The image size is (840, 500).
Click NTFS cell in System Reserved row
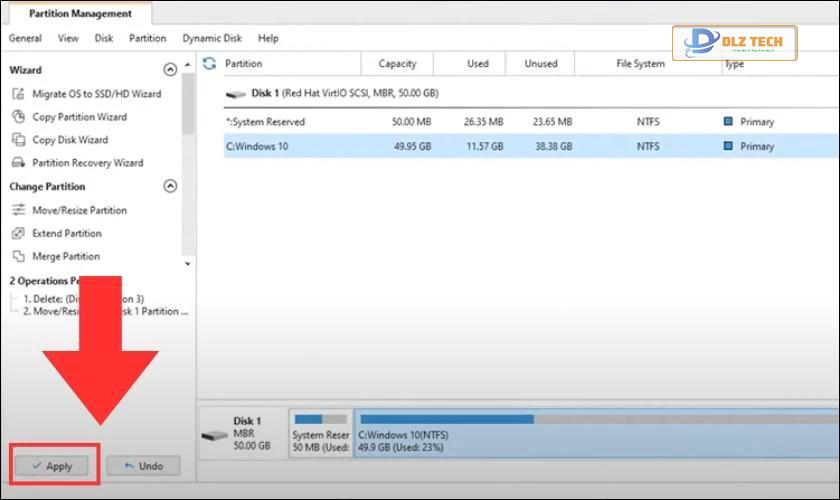click(x=648, y=122)
